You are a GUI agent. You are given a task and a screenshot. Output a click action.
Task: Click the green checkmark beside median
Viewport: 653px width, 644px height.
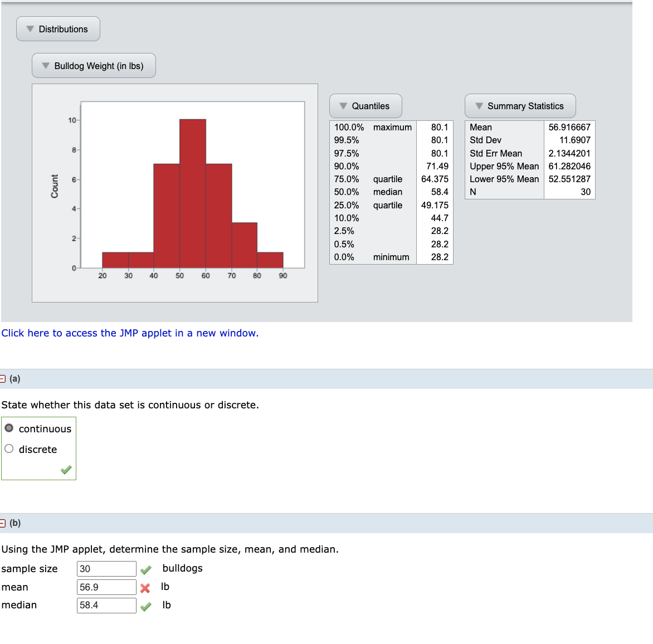(147, 606)
